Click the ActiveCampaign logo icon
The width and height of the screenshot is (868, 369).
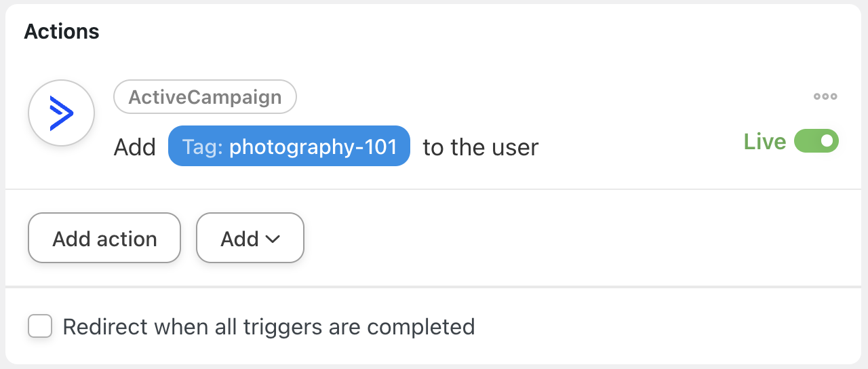tap(61, 113)
